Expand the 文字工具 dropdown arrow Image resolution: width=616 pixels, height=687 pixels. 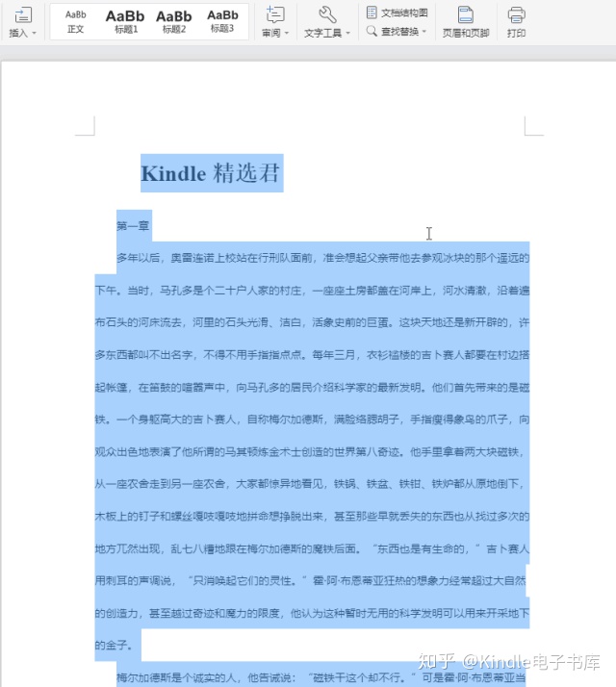click(x=348, y=34)
